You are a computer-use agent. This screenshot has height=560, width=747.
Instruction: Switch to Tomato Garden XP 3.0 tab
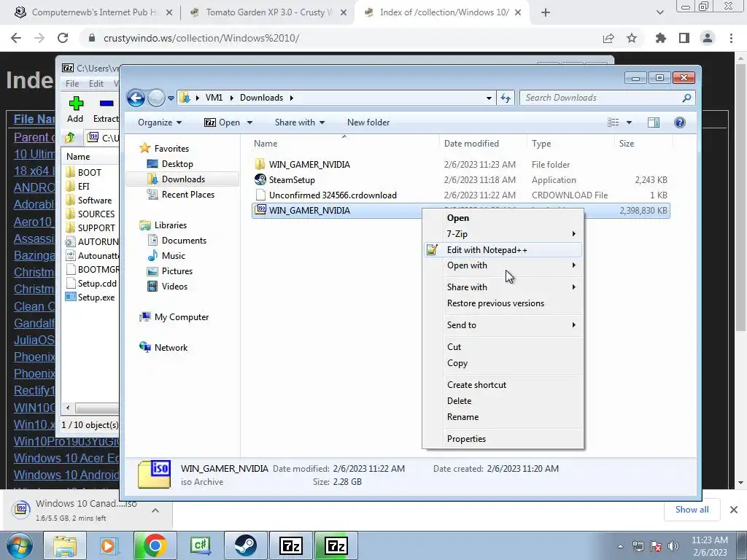pos(268,12)
